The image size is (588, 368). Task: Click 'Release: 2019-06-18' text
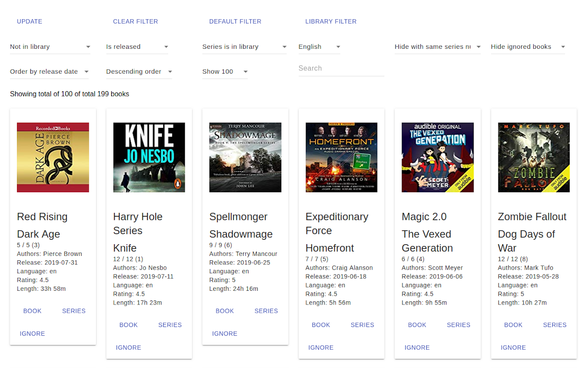click(x=336, y=276)
